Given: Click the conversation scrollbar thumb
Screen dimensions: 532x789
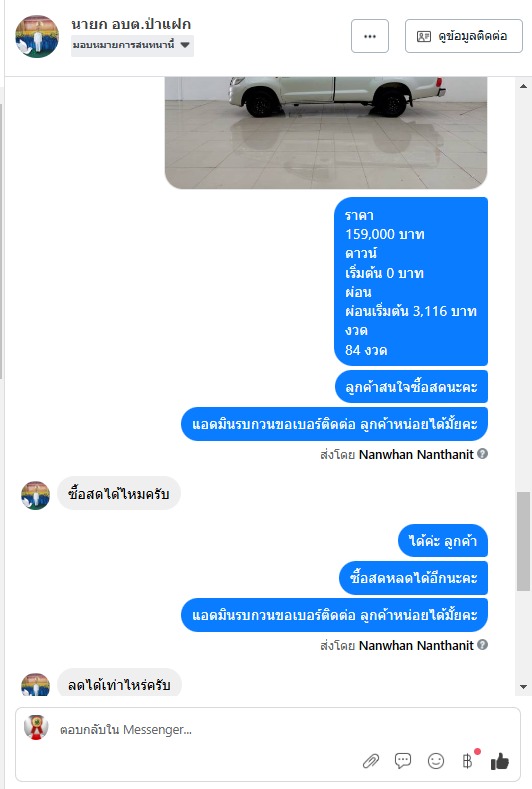Looking at the screenshot, I should (x=523, y=540).
